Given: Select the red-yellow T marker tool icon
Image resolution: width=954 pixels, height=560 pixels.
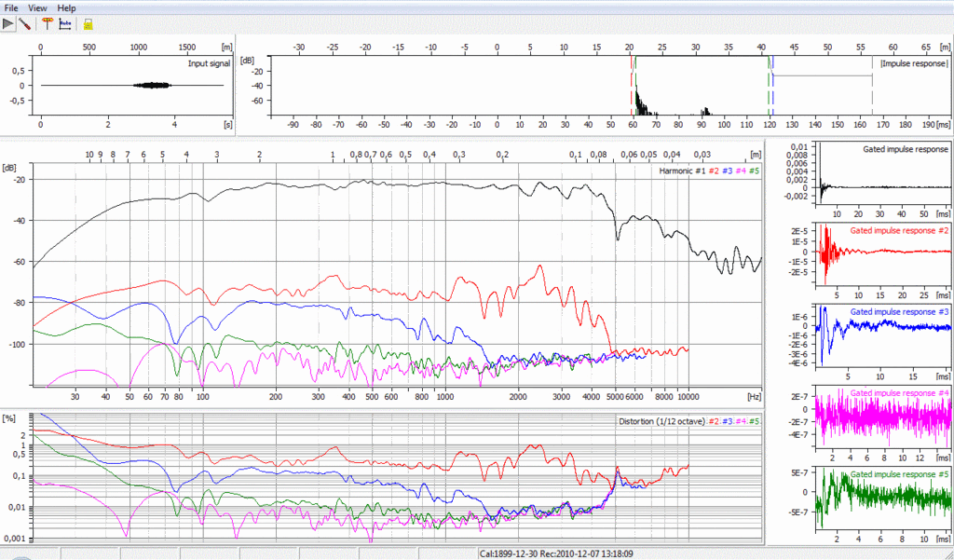Looking at the screenshot, I should pyautogui.click(x=48, y=24).
